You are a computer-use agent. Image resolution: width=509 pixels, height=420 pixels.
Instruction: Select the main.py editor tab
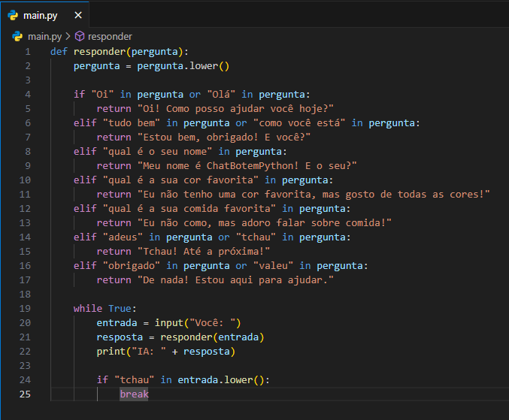(44, 15)
